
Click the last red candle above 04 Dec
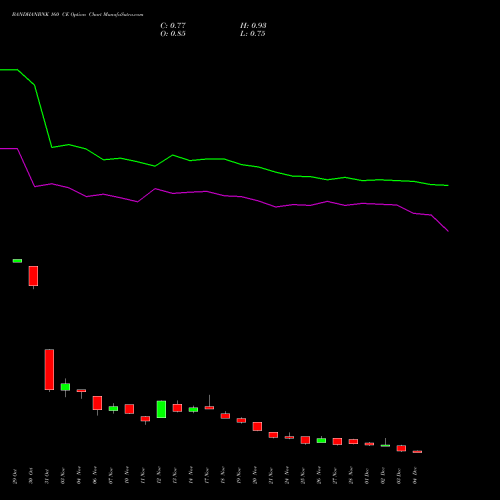point(417,452)
